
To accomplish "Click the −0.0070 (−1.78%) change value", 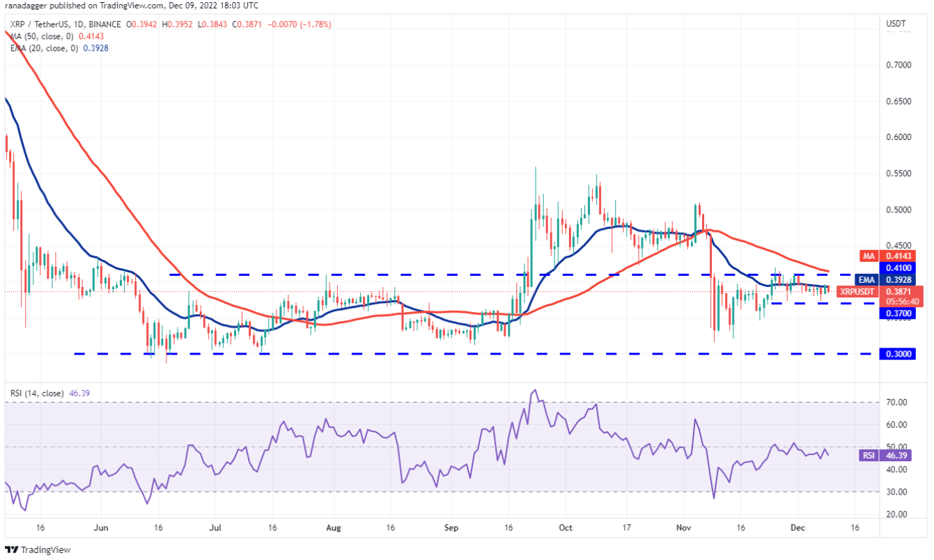I will pyautogui.click(x=299, y=24).
